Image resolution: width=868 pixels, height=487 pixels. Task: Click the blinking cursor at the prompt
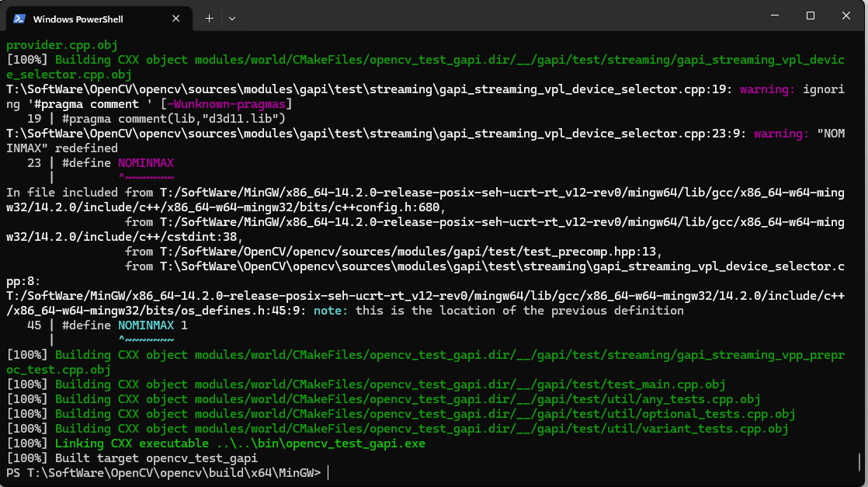pos(328,472)
